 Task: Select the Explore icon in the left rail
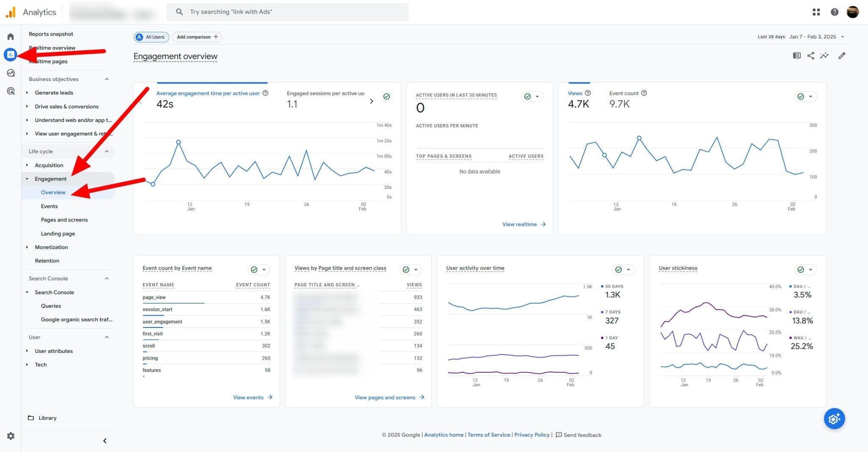11,73
